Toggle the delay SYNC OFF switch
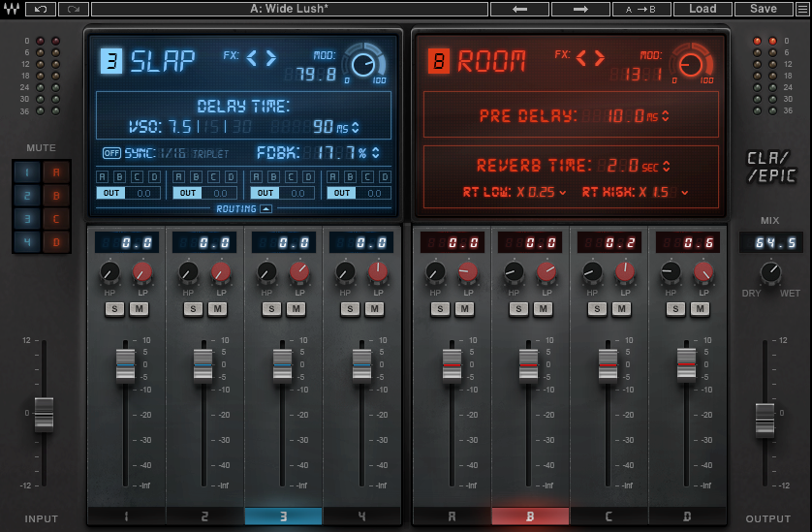 [111, 153]
